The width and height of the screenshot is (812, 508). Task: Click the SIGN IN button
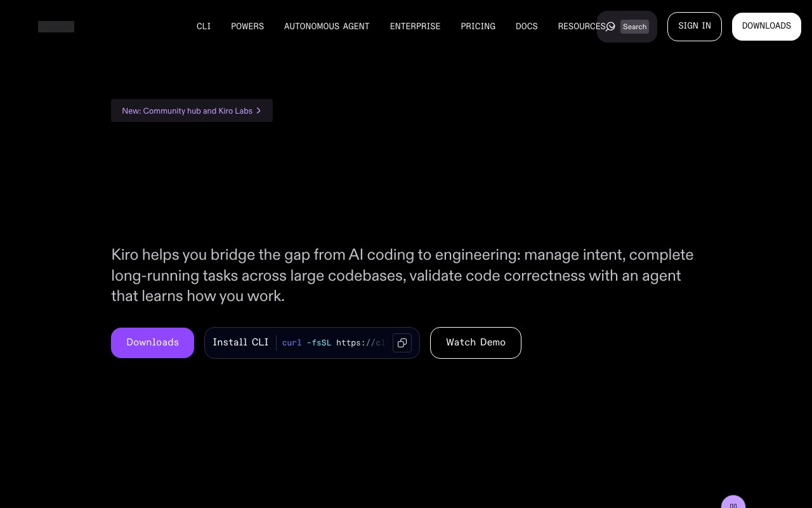695,27
